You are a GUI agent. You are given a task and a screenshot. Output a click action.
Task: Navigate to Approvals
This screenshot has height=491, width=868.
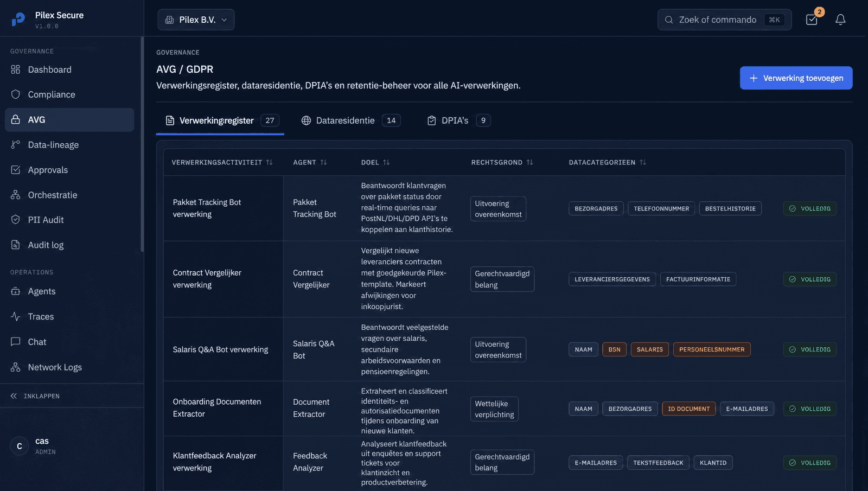[69, 170]
